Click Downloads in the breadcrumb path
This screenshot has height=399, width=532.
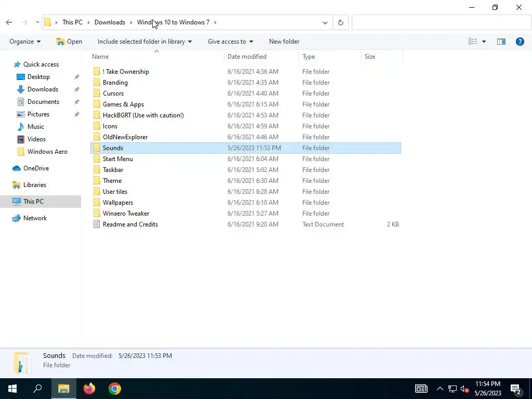point(110,22)
